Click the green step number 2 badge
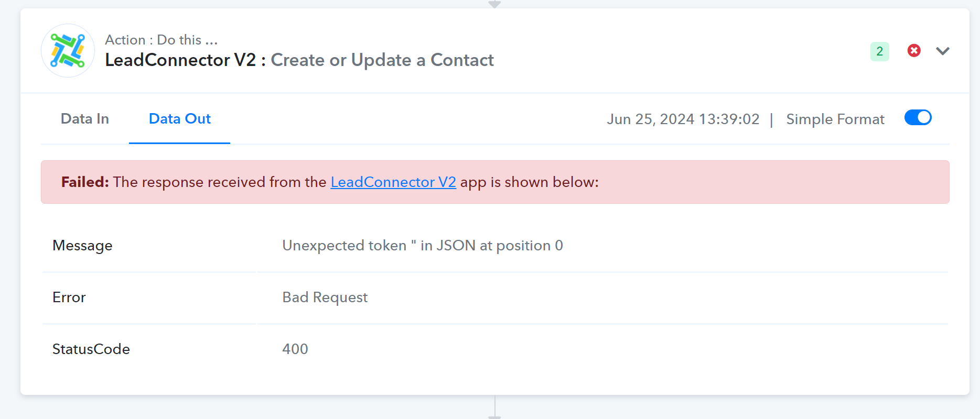This screenshot has width=980, height=419. 879,51
